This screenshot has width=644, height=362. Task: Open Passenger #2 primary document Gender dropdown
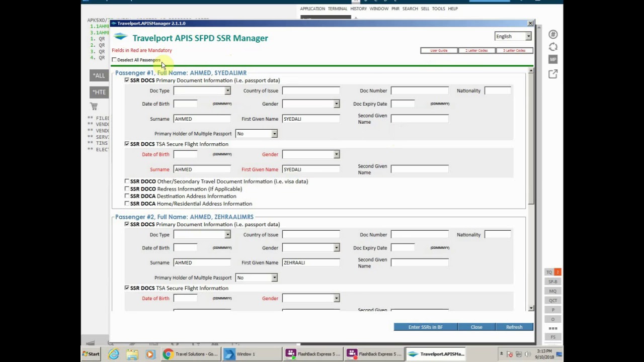(x=311, y=248)
